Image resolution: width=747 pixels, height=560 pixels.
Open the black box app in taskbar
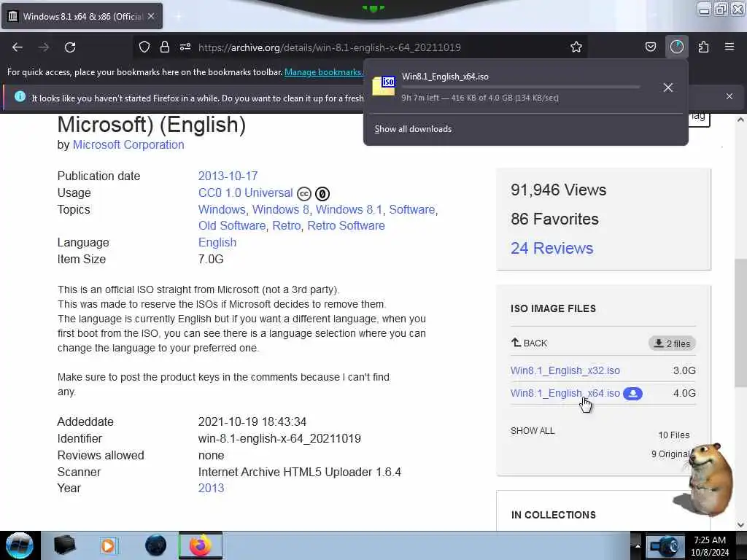(65, 545)
